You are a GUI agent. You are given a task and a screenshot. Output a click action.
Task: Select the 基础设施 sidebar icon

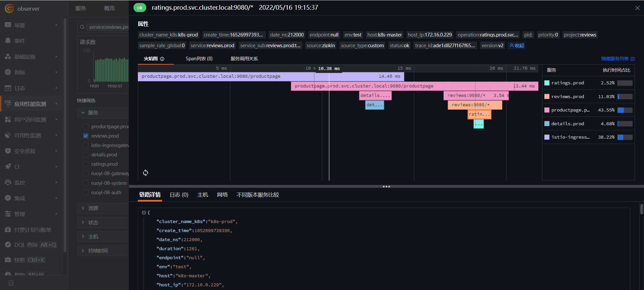click(8, 57)
